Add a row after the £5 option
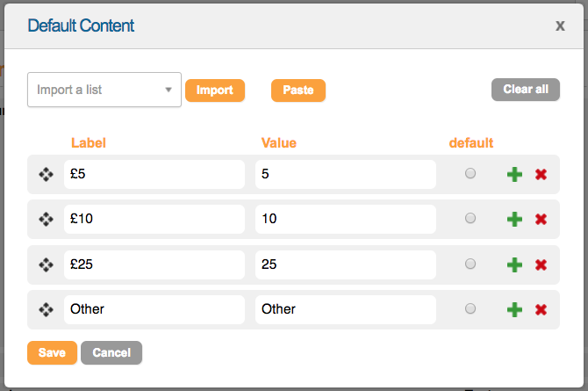 pyautogui.click(x=514, y=175)
